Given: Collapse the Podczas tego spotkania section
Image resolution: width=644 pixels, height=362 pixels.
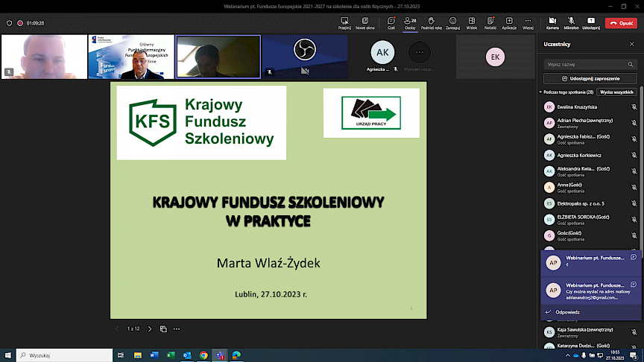Looking at the screenshot, I should click(540, 92).
